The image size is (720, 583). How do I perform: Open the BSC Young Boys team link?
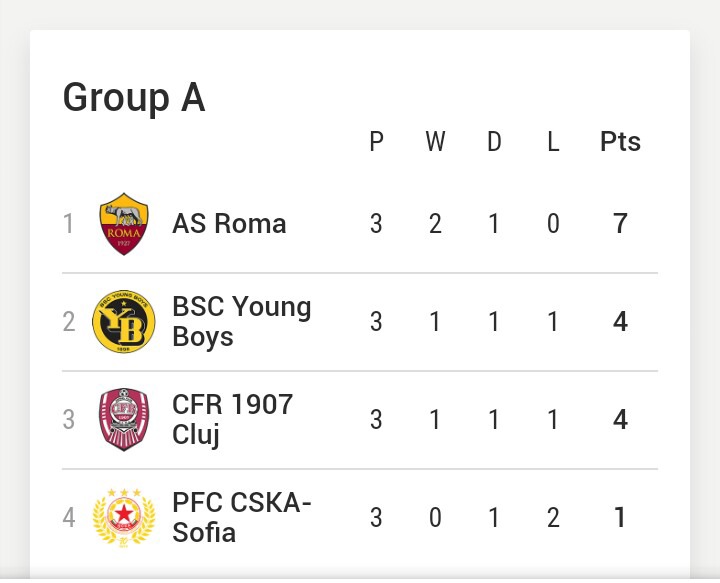242,322
